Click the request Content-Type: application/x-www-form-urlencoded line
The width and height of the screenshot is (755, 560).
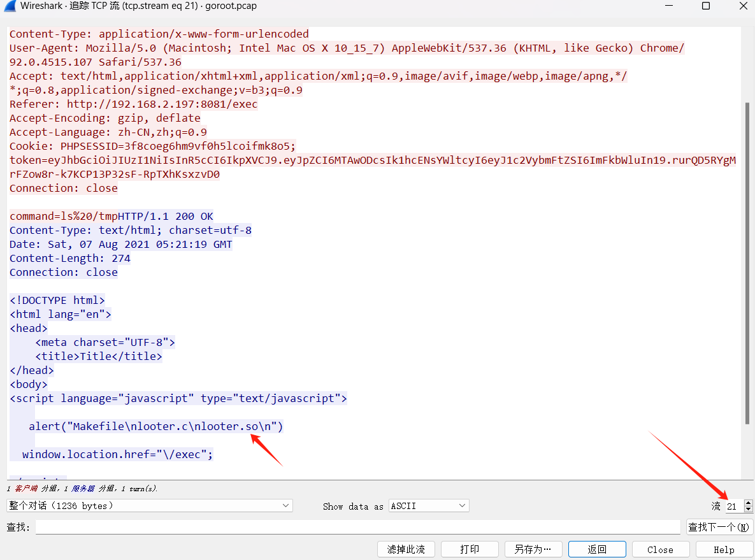[159, 34]
